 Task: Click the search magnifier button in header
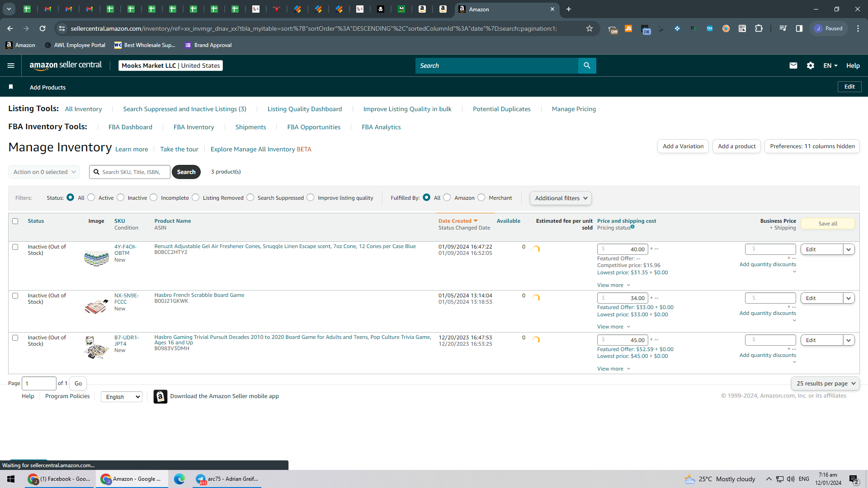click(x=587, y=66)
